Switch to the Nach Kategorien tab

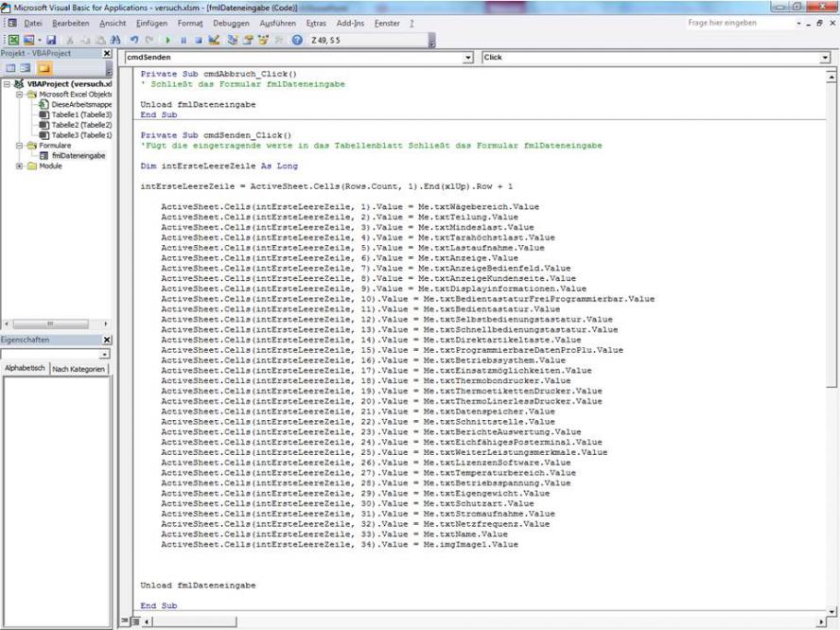point(79,369)
